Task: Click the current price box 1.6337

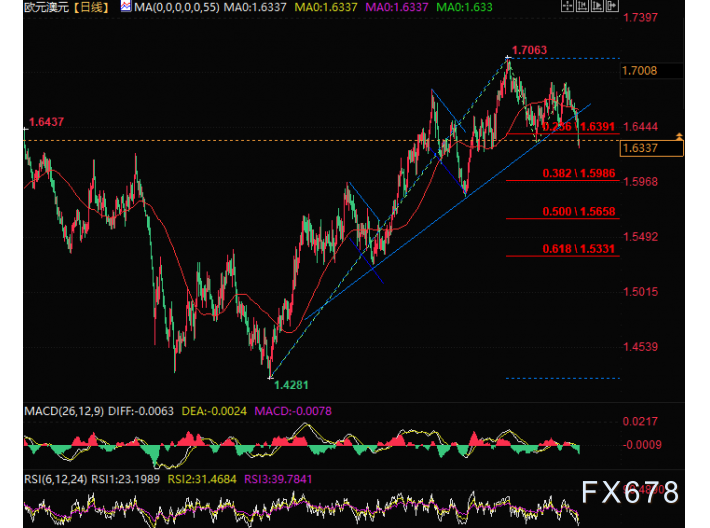Action: (x=651, y=148)
